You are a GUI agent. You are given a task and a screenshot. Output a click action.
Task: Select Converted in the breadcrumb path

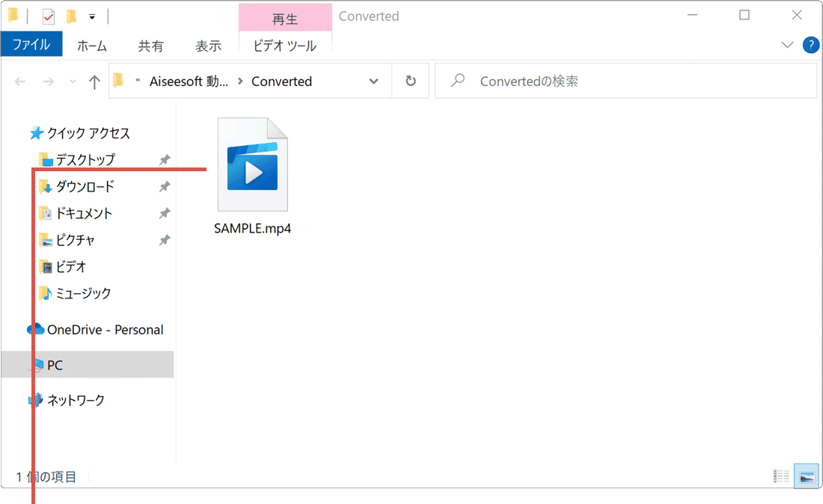coord(281,81)
